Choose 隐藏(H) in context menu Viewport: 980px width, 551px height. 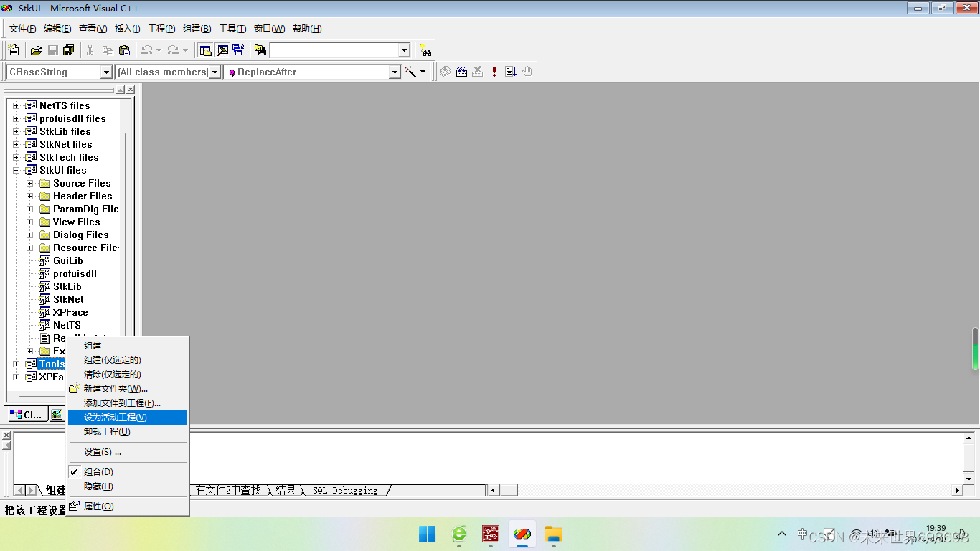point(128,486)
